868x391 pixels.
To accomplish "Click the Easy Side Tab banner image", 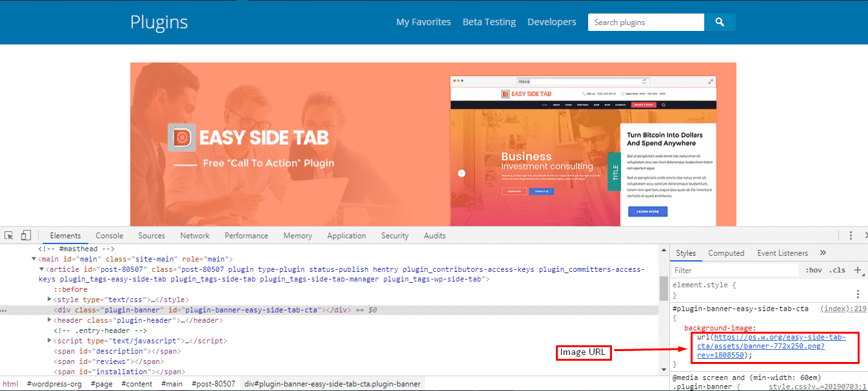I will [x=433, y=144].
